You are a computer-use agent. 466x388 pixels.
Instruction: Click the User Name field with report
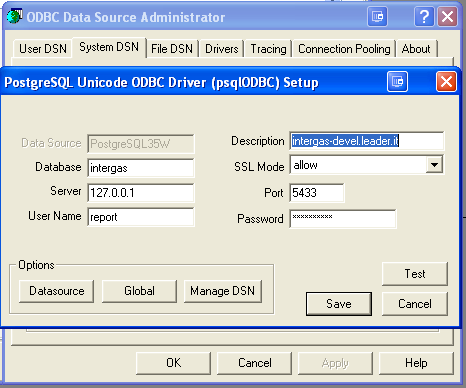click(x=141, y=217)
